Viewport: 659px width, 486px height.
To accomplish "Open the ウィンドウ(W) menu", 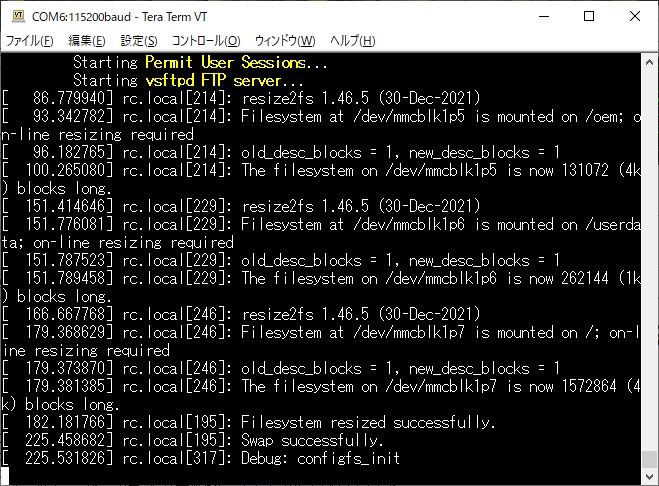I will point(285,41).
